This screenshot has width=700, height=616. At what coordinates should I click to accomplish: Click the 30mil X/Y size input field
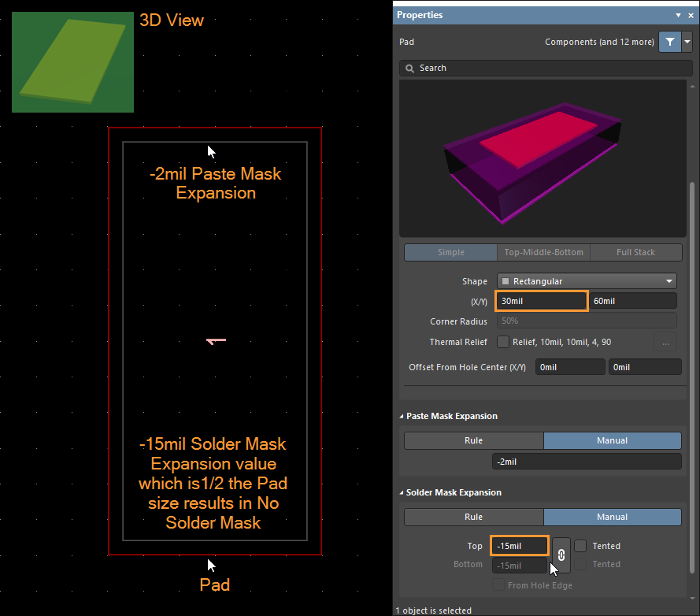click(x=541, y=301)
